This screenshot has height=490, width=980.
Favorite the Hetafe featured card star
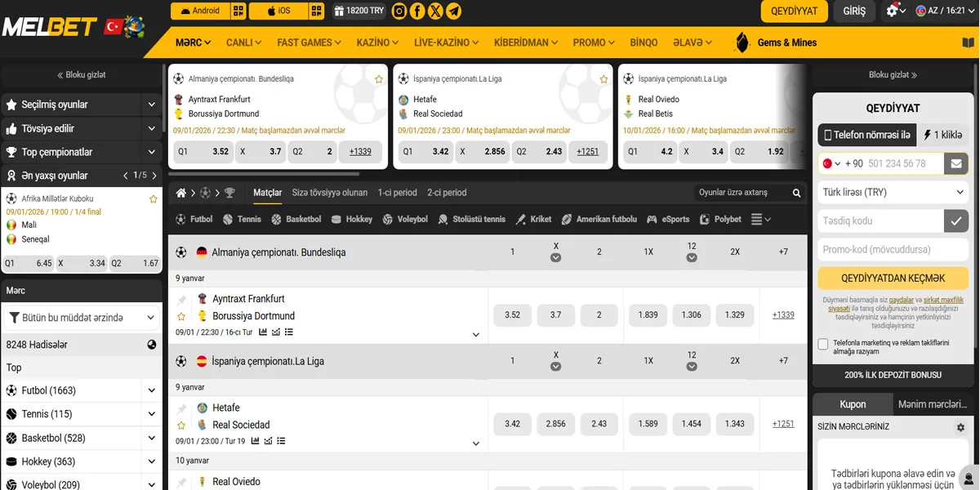click(x=604, y=79)
